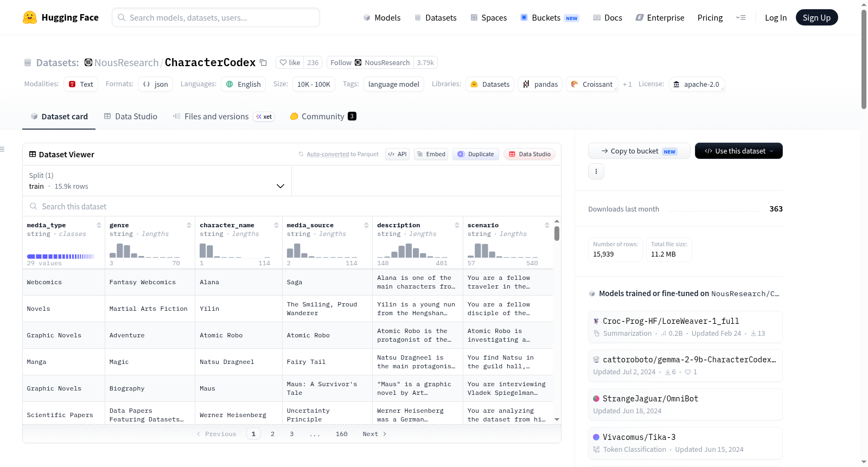Viewport: 868px width, 467px height.
Task: Click the Embed button
Action: [x=431, y=154]
